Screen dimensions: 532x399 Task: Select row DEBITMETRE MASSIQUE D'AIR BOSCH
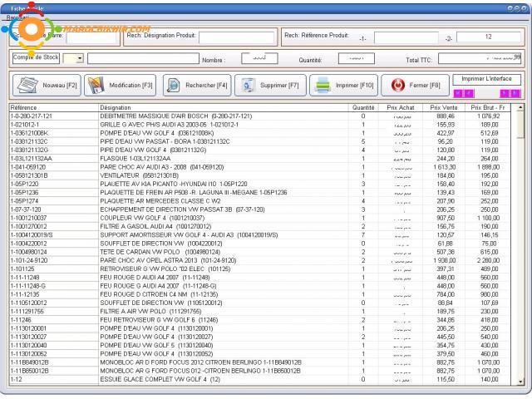(259, 116)
